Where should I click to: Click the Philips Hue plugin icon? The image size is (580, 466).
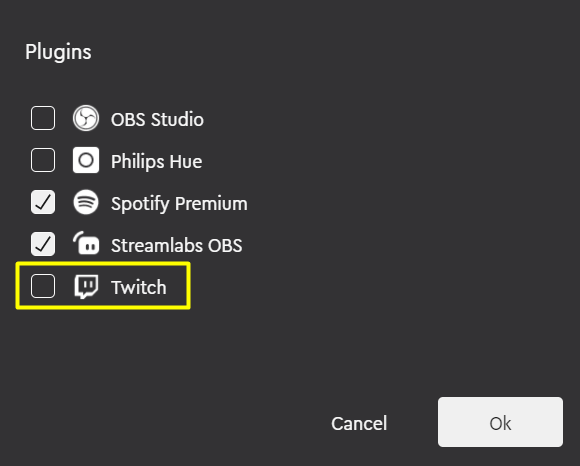86,160
